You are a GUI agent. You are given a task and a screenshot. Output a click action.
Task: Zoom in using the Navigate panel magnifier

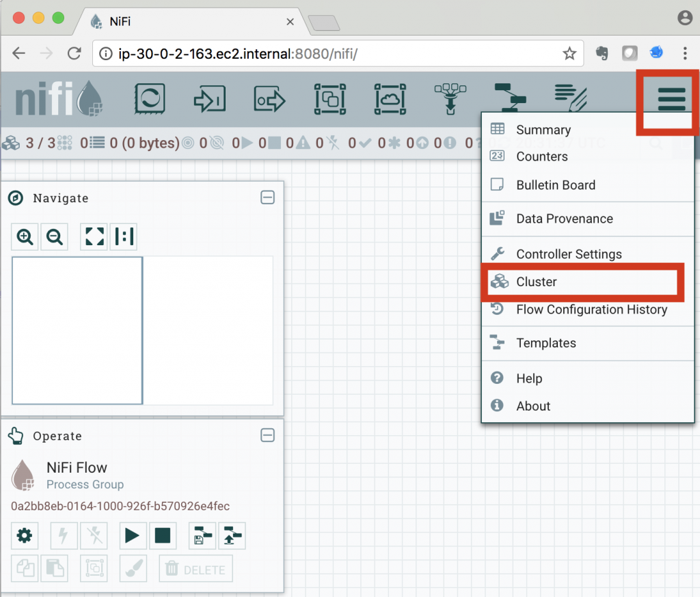pos(25,237)
